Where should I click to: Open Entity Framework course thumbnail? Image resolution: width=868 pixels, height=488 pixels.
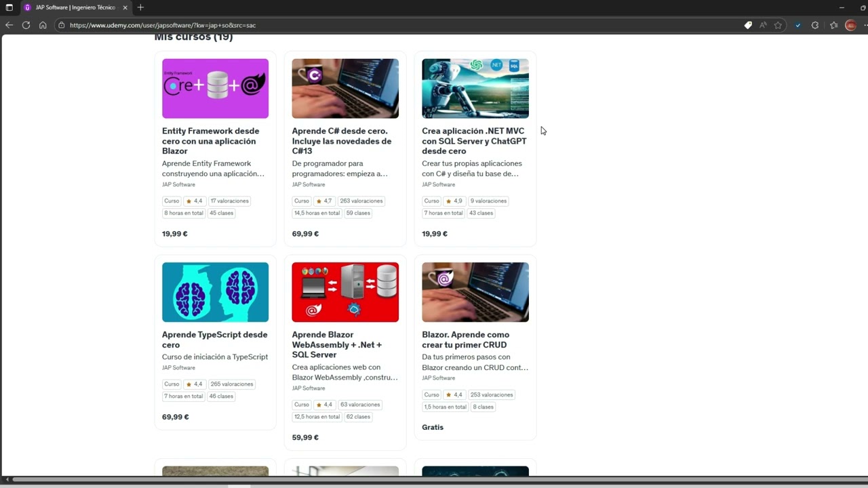coord(215,88)
